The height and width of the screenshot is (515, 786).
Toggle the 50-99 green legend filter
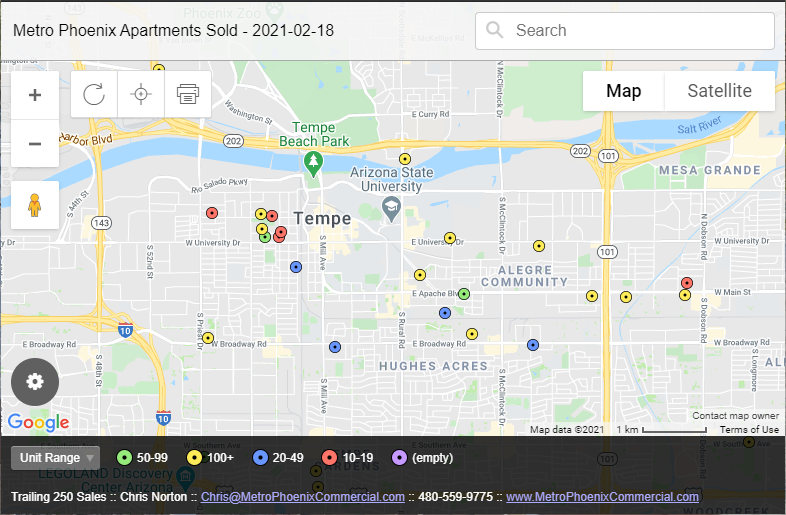[142, 458]
